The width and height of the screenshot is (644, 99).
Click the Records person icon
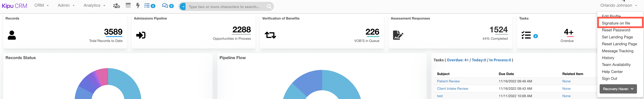tap(12, 35)
